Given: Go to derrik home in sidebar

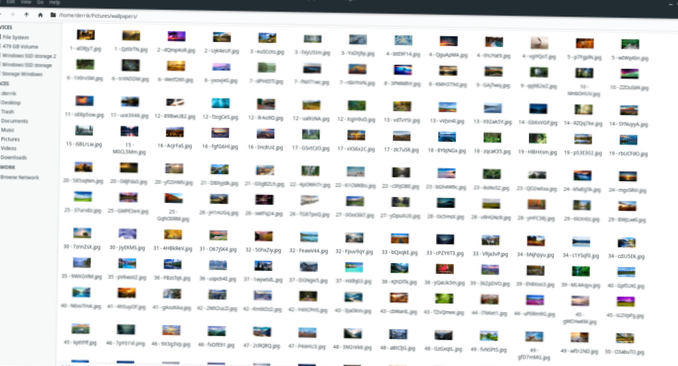Looking at the screenshot, I should (9, 93).
